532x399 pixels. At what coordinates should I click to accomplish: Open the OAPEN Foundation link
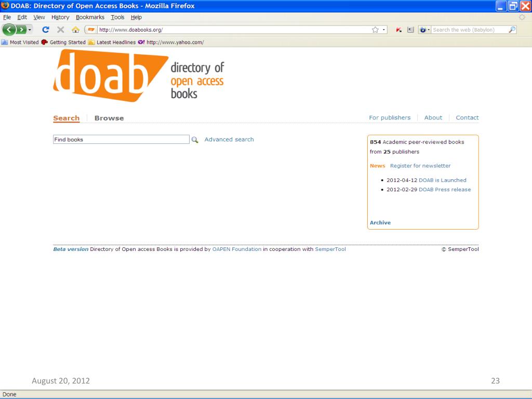click(x=237, y=249)
